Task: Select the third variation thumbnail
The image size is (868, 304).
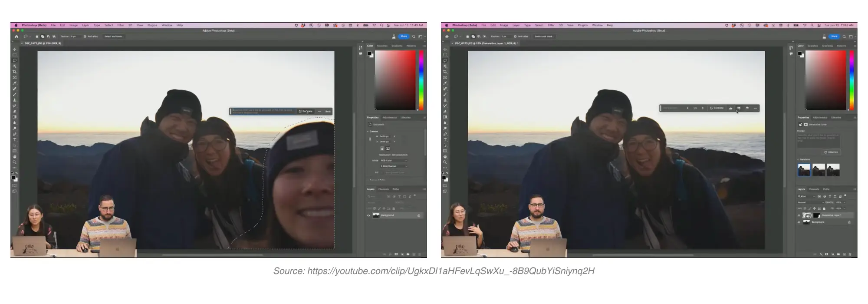Action: pos(833,170)
